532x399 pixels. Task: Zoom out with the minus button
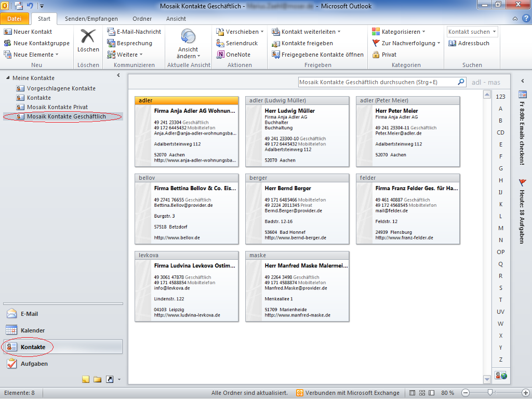pos(465,393)
